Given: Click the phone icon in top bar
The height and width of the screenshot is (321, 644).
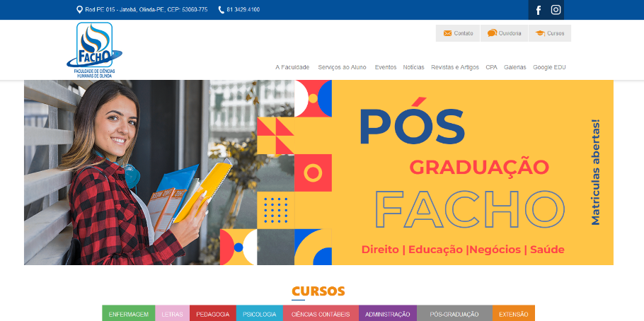Looking at the screenshot, I should pyautogui.click(x=221, y=9).
